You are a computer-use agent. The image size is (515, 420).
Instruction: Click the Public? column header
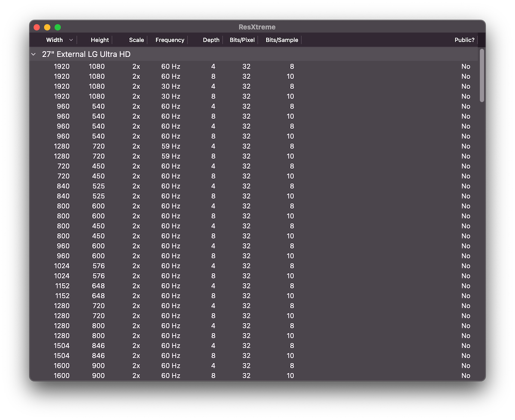(x=464, y=40)
